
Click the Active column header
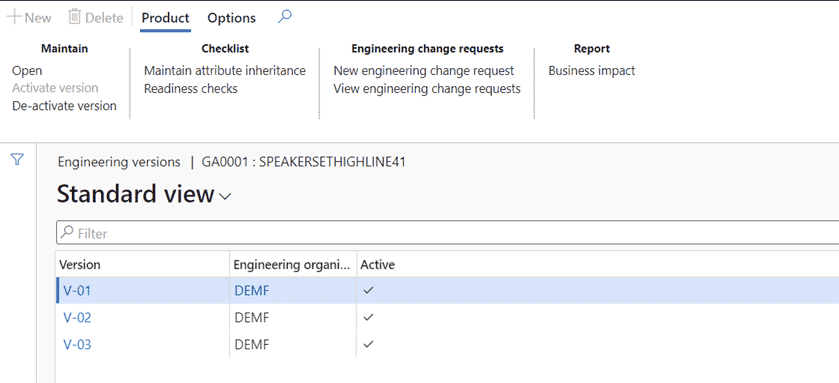(378, 264)
